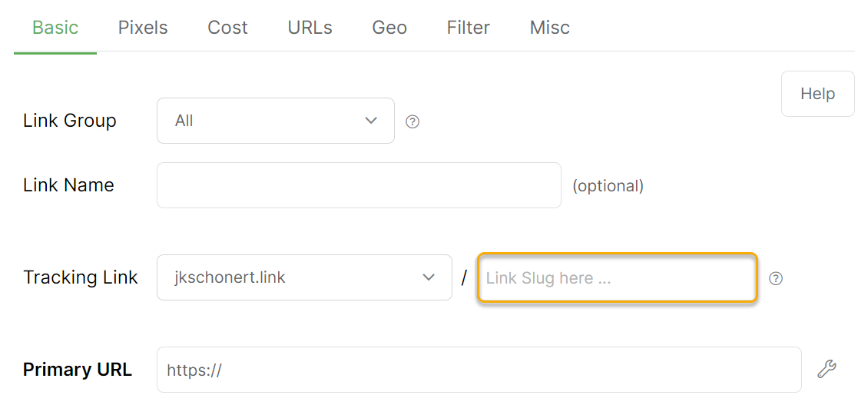Click the Link Name label text
The width and height of the screenshot is (868, 415).
point(68,185)
